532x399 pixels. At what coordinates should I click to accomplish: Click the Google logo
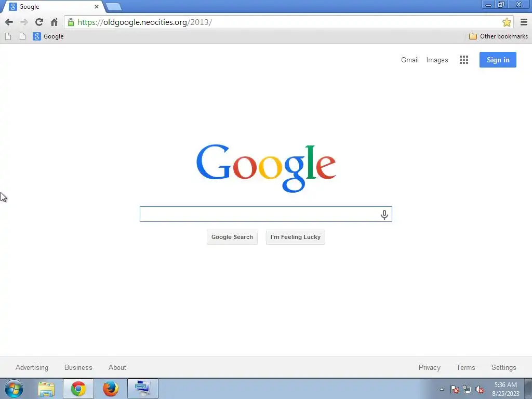click(266, 168)
